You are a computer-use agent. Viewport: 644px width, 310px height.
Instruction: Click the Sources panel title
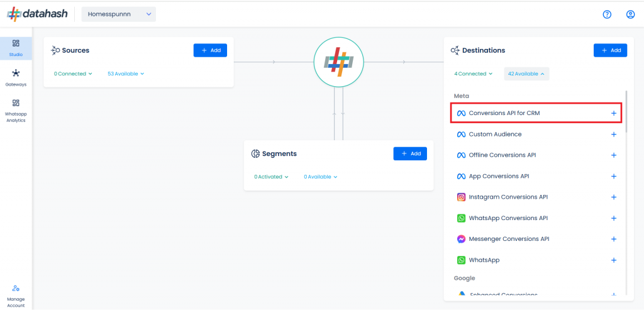click(x=75, y=50)
